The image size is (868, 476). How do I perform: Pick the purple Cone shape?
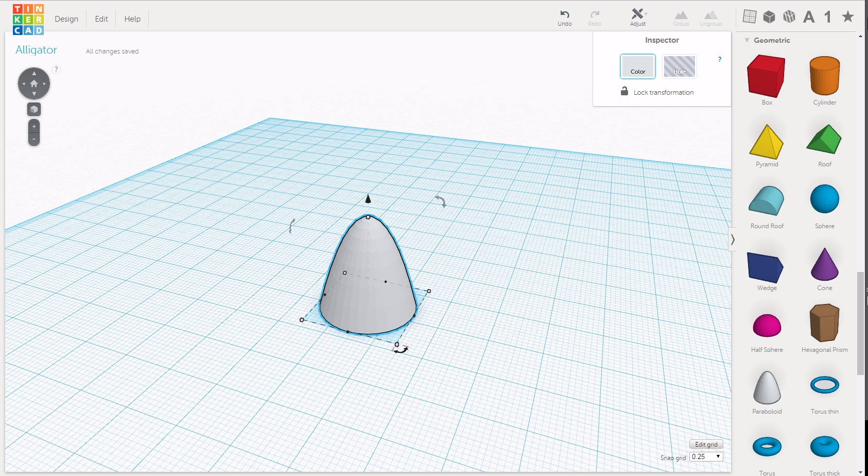[x=825, y=264]
